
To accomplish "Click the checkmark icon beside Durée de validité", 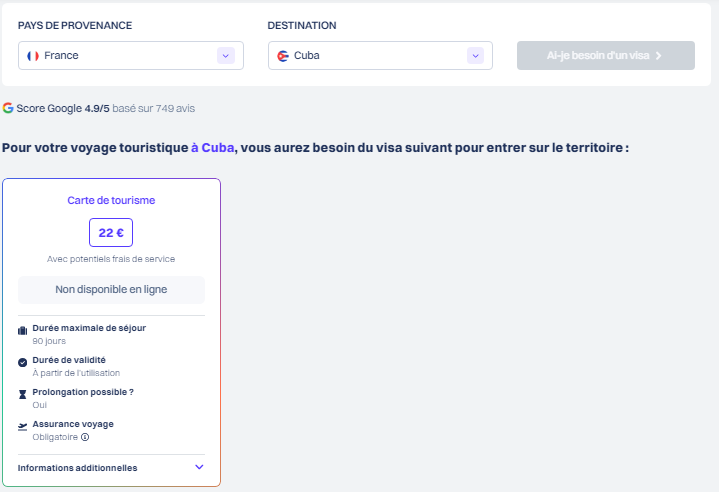I will [x=23, y=362].
